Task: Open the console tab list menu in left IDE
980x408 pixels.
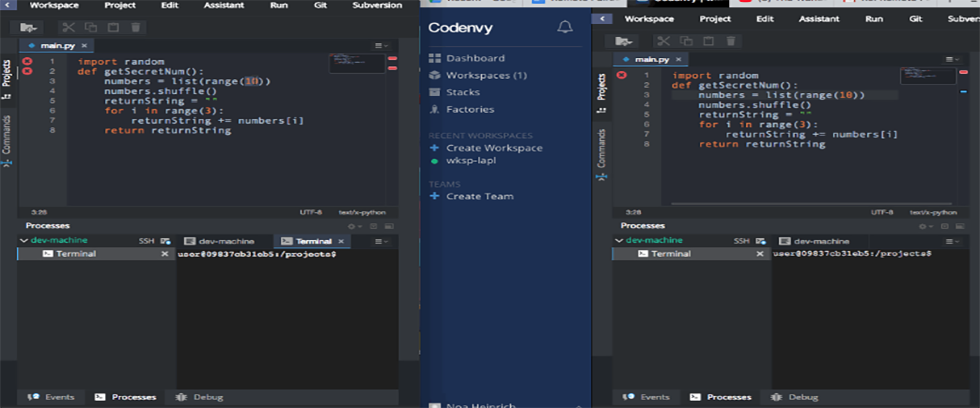Action: click(381, 241)
